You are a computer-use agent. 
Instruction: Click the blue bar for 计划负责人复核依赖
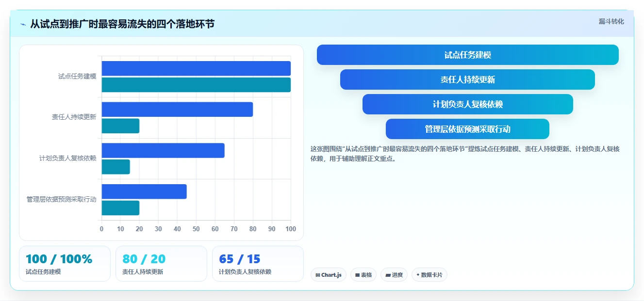(163, 150)
